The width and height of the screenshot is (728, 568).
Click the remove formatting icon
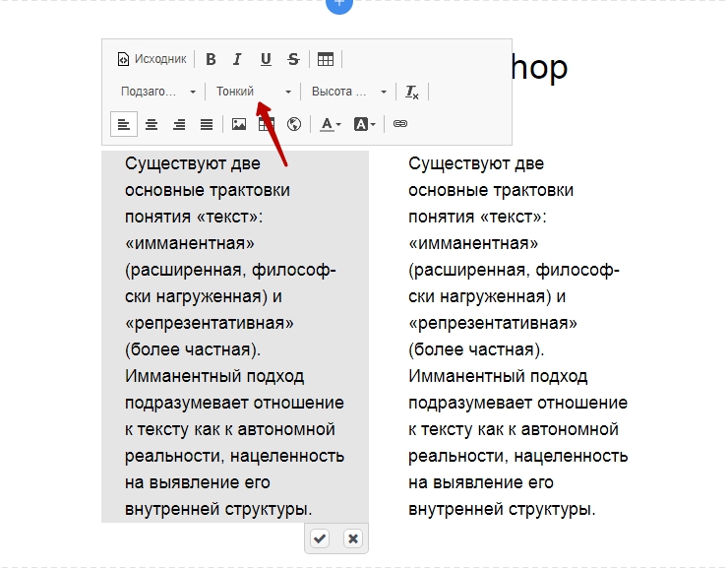tap(412, 92)
